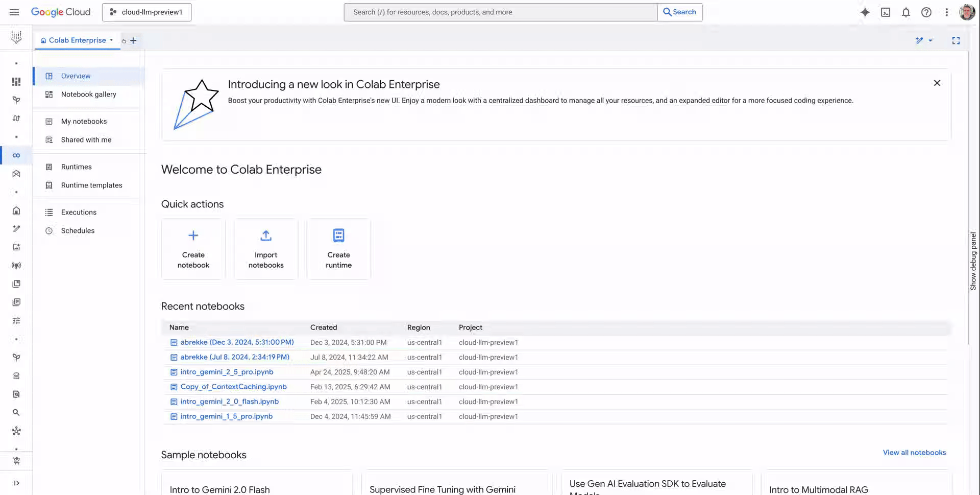Open the user account avatar

pyautogui.click(x=967, y=12)
